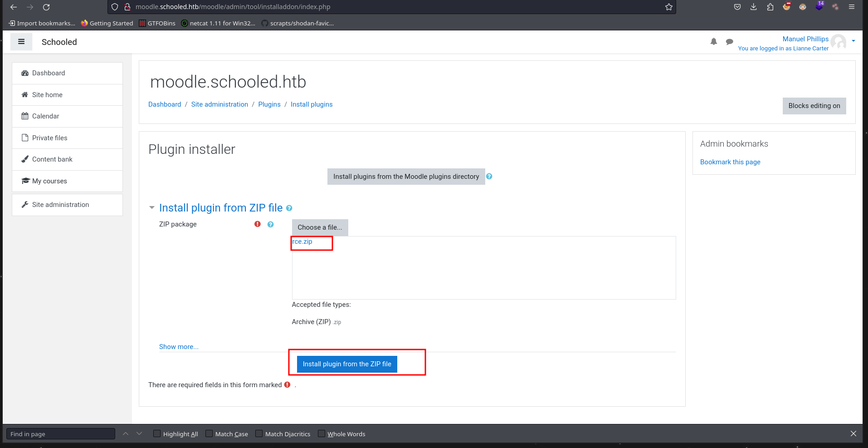The width and height of the screenshot is (868, 448).
Task: Click the shield tracking protection icon
Action: click(x=115, y=7)
